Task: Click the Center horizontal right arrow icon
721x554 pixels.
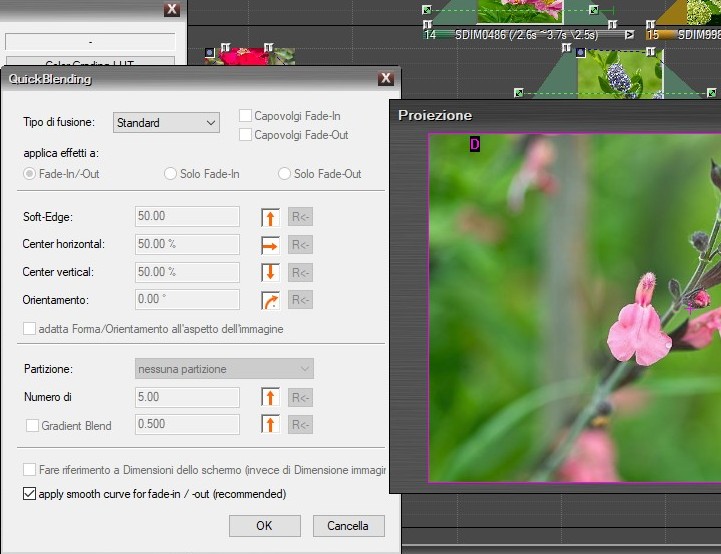Action: point(270,244)
